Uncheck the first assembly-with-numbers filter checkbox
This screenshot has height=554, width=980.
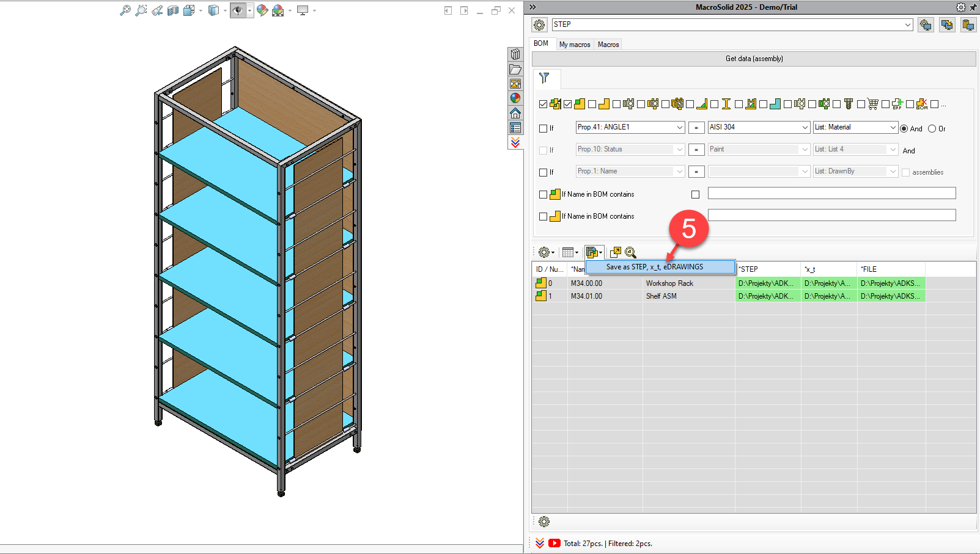543,104
